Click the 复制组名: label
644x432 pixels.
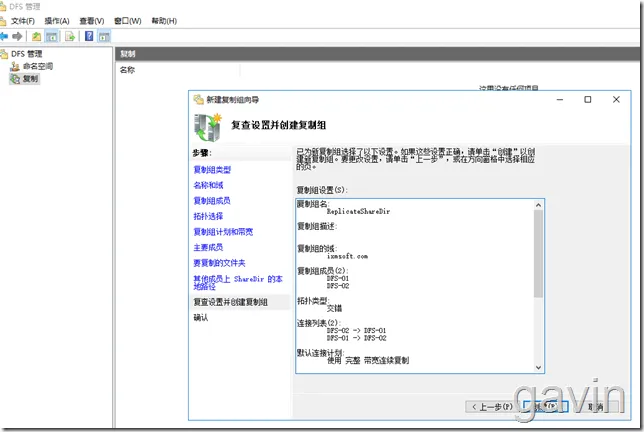click(x=313, y=204)
